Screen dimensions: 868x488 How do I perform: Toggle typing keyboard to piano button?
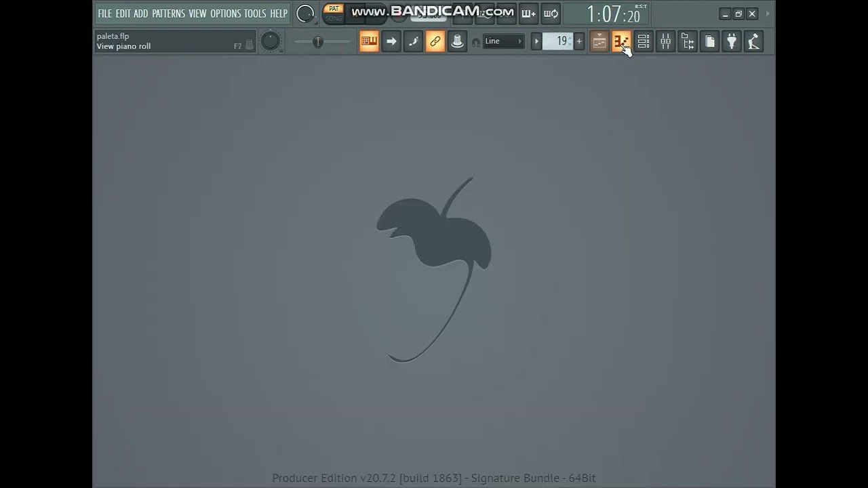pyautogui.click(x=369, y=41)
